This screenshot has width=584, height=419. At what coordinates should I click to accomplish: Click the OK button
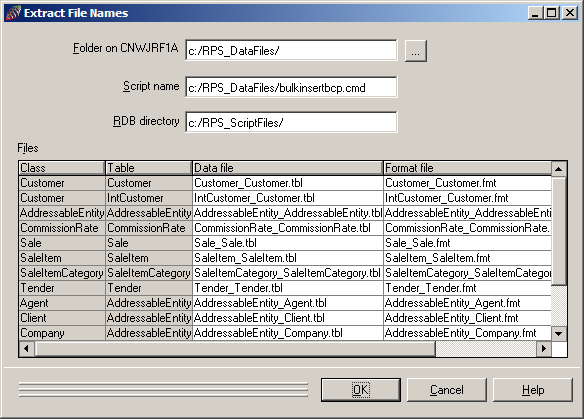(361, 390)
